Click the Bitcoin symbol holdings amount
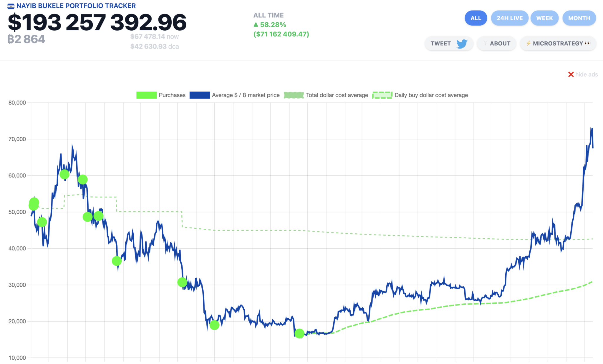 (26, 39)
